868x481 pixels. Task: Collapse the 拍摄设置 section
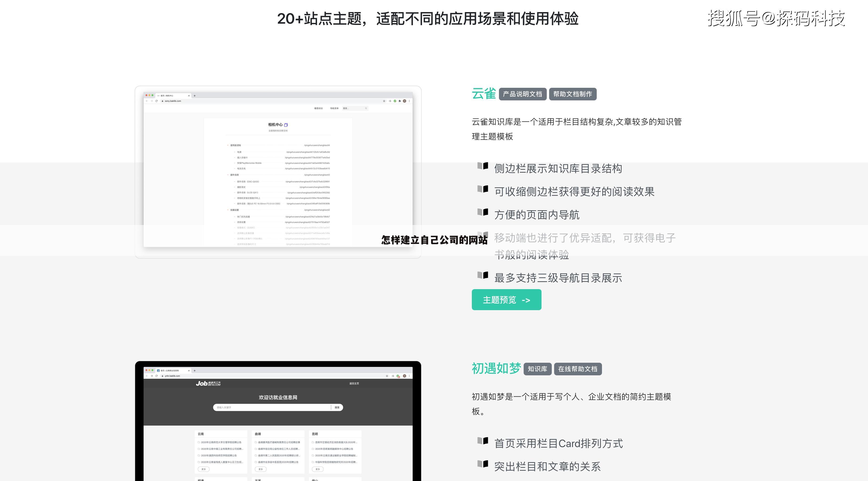click(228, 210)
